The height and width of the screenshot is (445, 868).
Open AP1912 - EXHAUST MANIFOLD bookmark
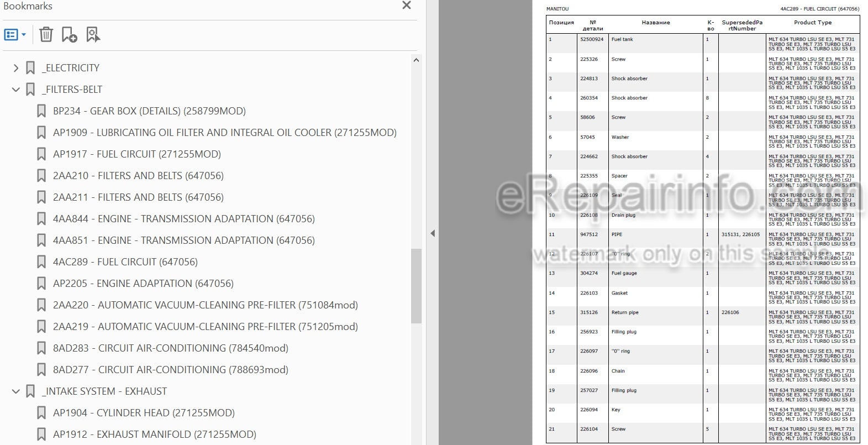(155, 434)
